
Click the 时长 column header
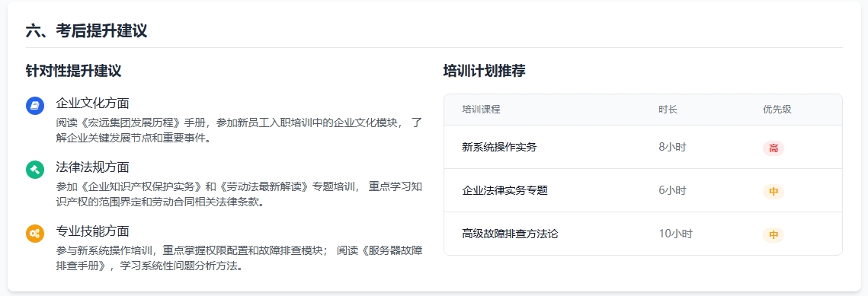pos(668,110)
